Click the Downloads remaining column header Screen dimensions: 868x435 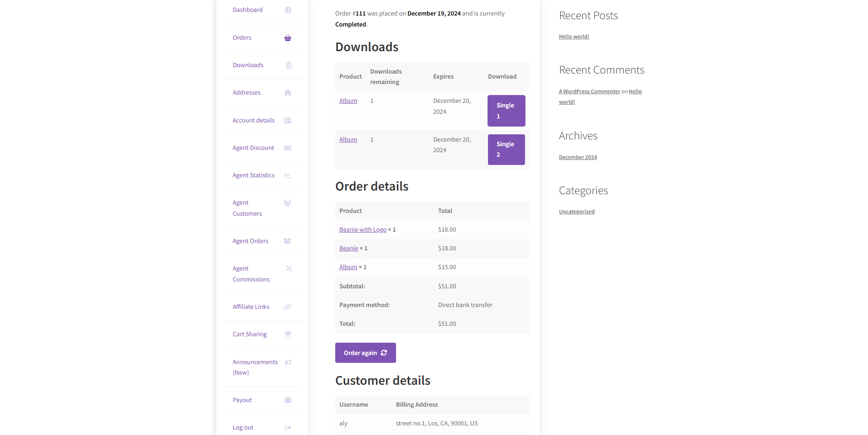pos(386,77)
